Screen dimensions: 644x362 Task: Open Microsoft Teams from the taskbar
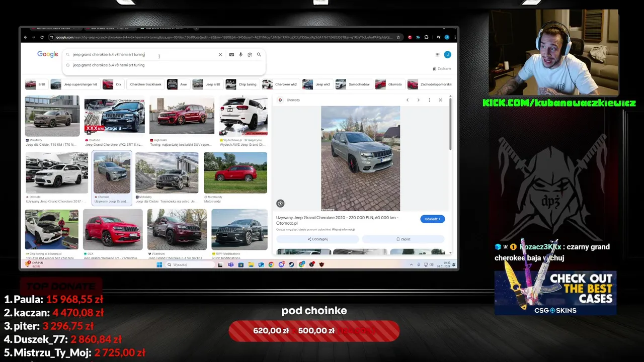[230, 264]
